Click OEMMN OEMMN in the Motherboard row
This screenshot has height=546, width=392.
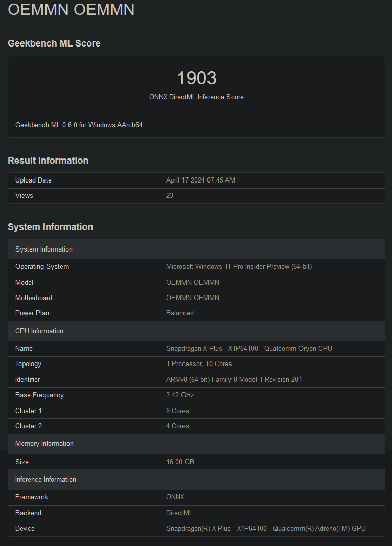pos(193,298)
